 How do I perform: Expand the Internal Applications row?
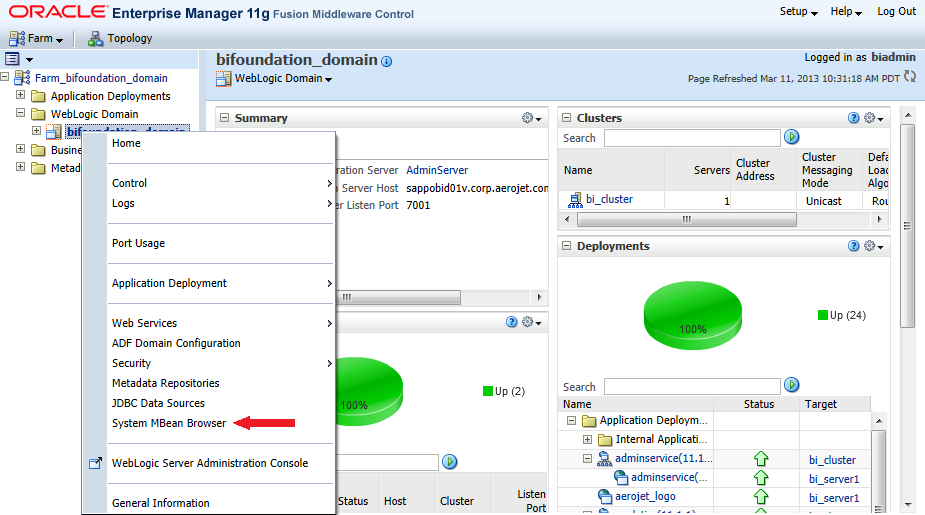[587, 439]
